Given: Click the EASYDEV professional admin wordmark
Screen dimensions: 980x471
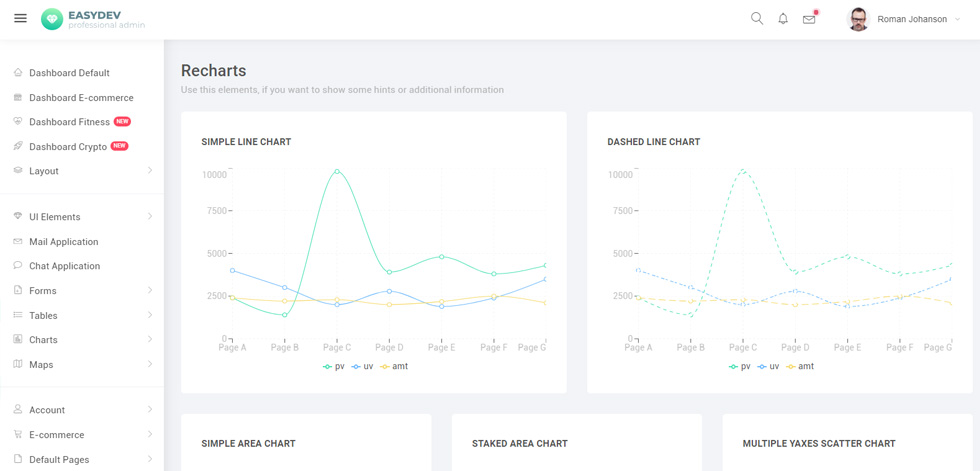Looking at the screenshot, I should click(x=107, y=19).
